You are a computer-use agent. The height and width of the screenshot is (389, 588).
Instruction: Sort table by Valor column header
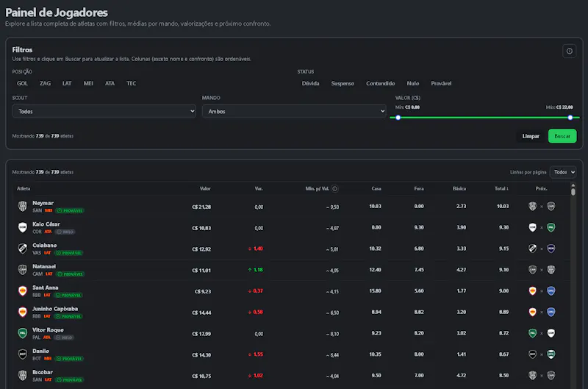point(205,189)
